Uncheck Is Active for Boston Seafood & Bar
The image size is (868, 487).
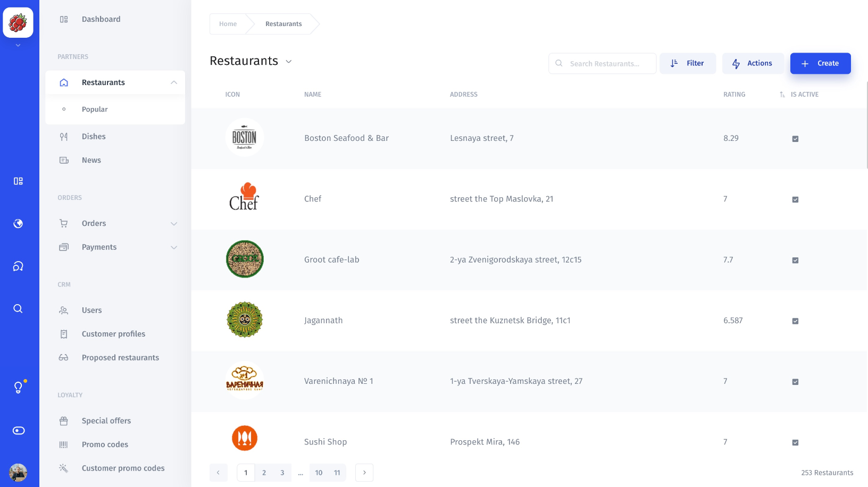[795, 139]
